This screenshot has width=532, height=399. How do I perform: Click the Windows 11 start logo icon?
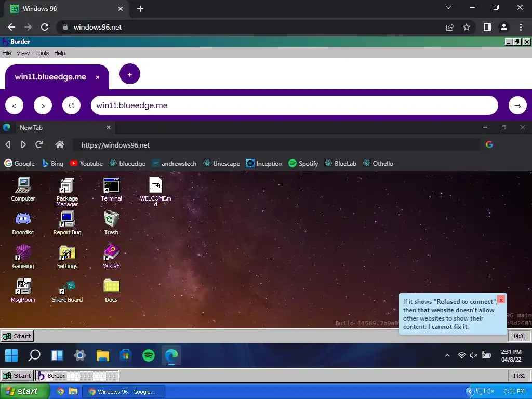tap(11, 355)
